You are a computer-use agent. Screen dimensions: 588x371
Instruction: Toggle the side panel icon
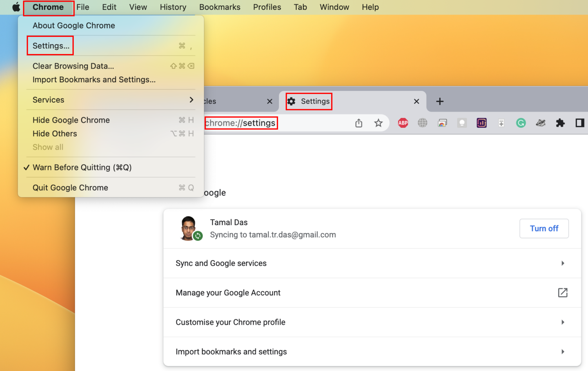pyautogui.click(x=580, y=123)
